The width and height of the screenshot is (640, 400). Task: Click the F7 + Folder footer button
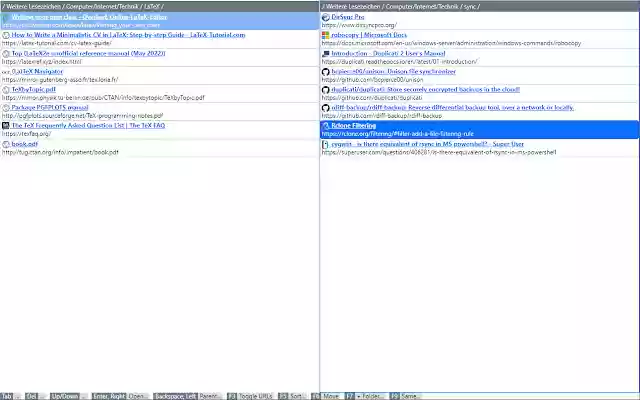365,396
